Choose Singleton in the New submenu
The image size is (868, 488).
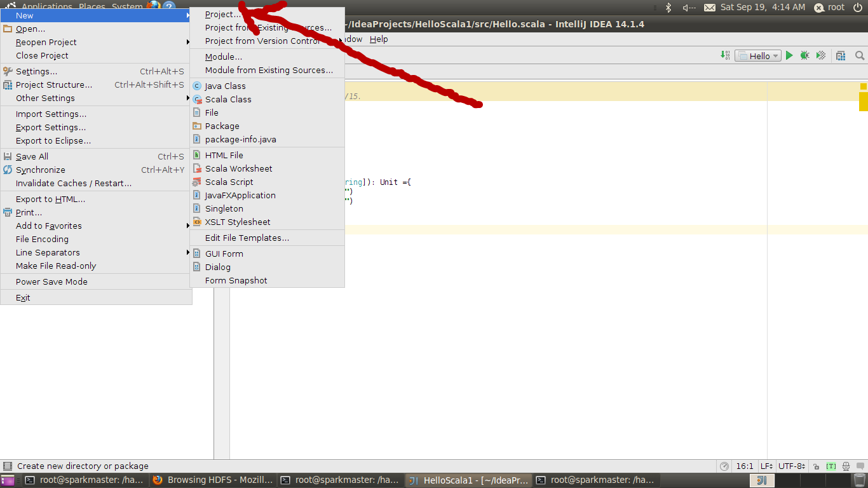point(267,208)
